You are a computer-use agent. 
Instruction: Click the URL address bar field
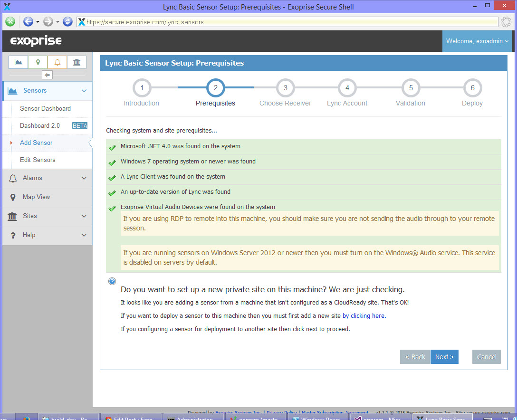[287, 22]
